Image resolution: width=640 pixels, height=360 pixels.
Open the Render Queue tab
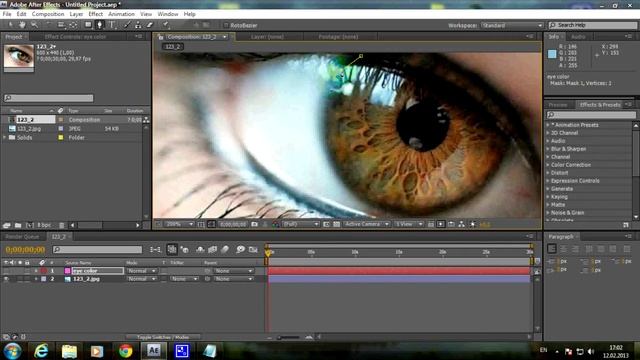[22, 237]
